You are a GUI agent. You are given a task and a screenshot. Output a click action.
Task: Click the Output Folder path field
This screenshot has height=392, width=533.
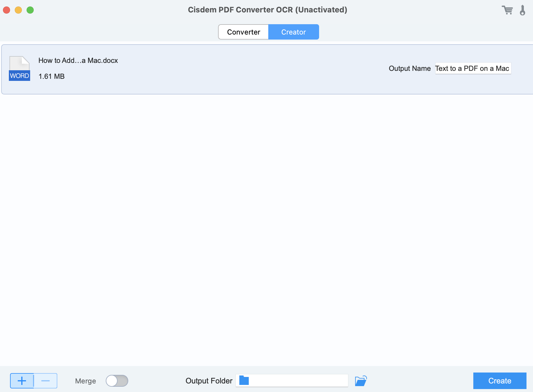(292, 380)
